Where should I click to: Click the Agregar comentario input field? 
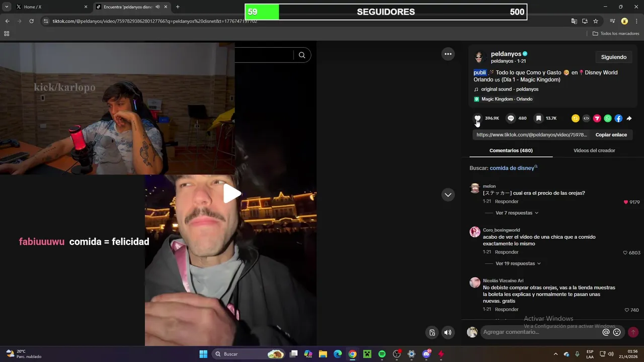click(x=541, y=332)
